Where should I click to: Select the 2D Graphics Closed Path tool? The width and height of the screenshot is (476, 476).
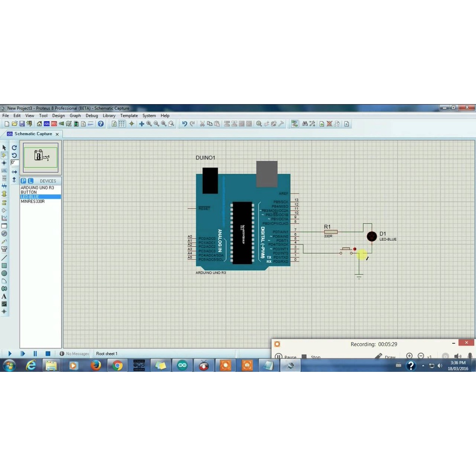tap(4, 288)
